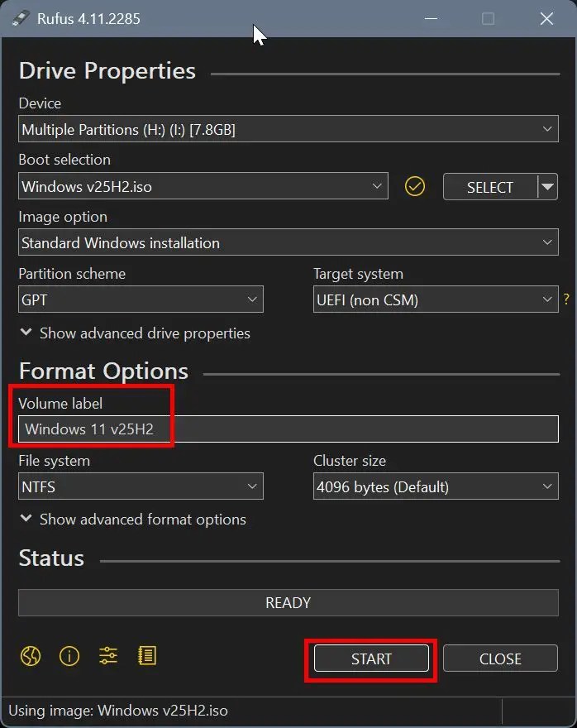The width and height of the screenshot is (577, 728).
Task: Click the 'Status' heading
Action: tap(51, 558)
